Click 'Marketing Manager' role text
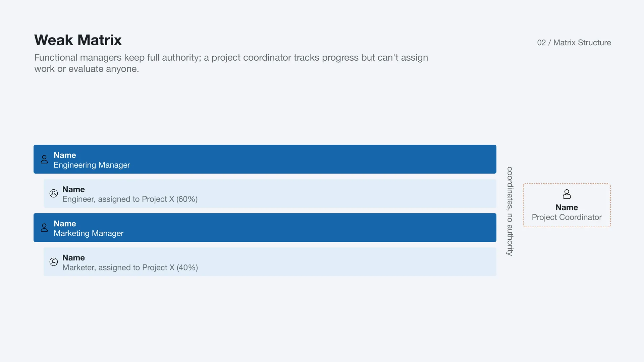Viewport: 644px width, 362px height. [89, 233]
